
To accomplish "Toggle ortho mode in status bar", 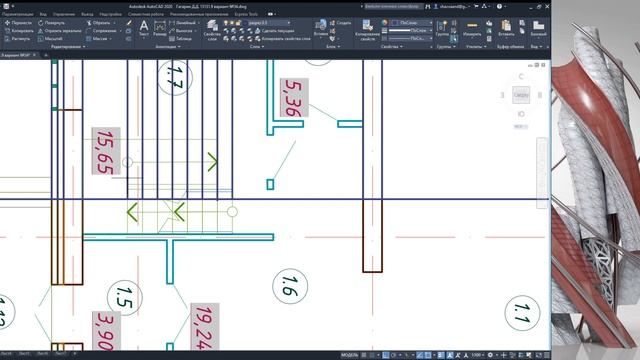I will (385, 355).
